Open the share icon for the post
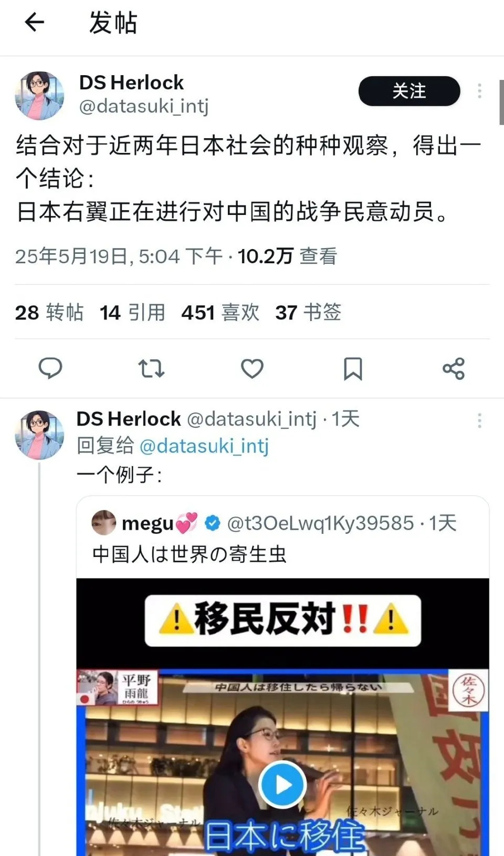The height and width of the screenshot is (856, 504). (x=454, y=369)
